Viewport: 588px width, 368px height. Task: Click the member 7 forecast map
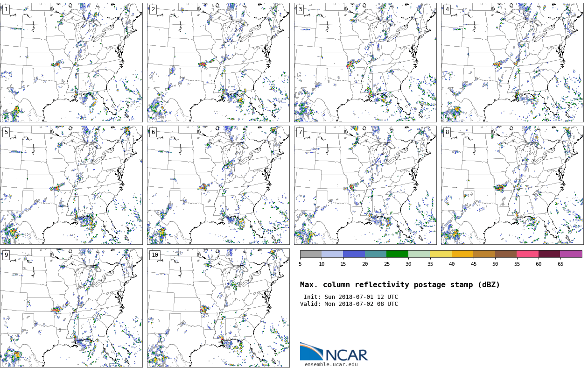point(365,185)
